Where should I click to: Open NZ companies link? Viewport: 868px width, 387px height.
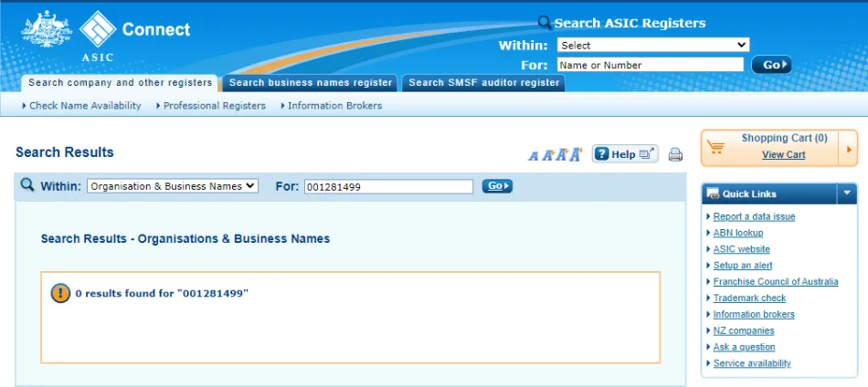pos(744,331)
